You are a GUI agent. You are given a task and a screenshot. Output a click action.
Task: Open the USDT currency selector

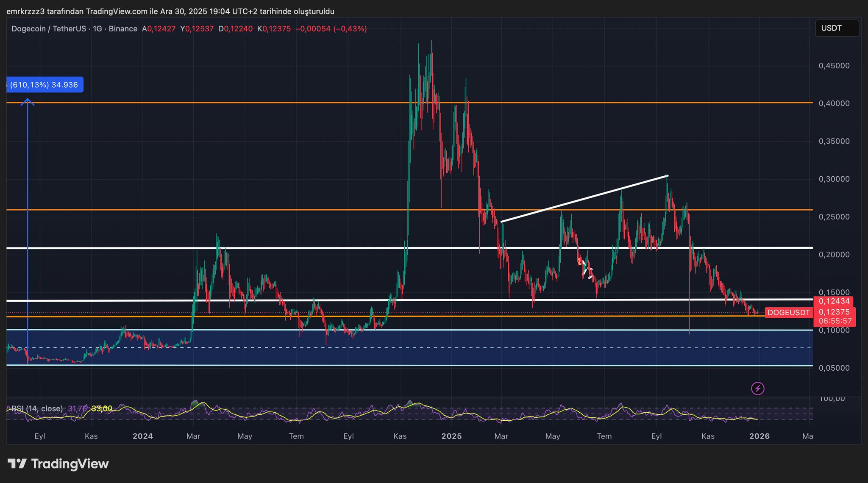coord(837,28)
